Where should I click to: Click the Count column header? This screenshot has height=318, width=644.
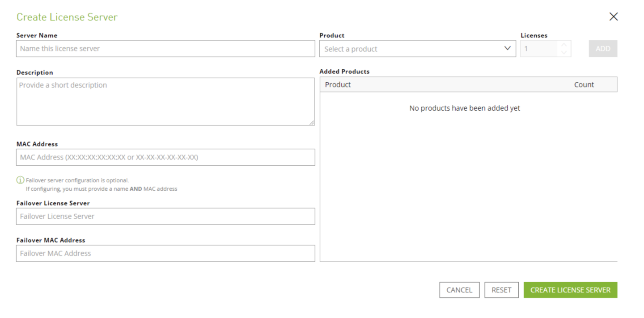tap(584, 84)
